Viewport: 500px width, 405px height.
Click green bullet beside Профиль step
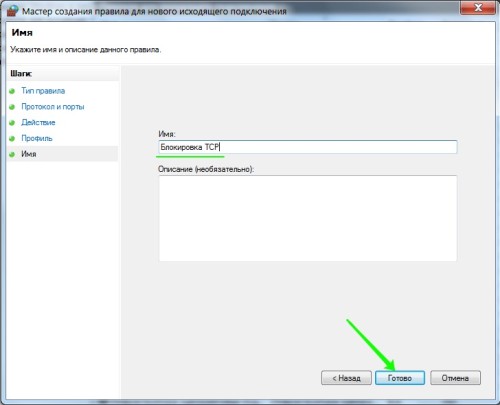tap(12, 138)
